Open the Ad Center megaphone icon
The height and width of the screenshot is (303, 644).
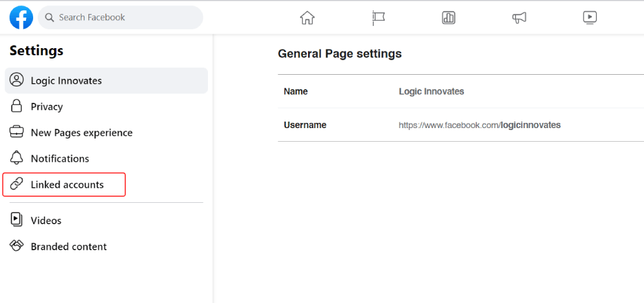pos(519,18)
